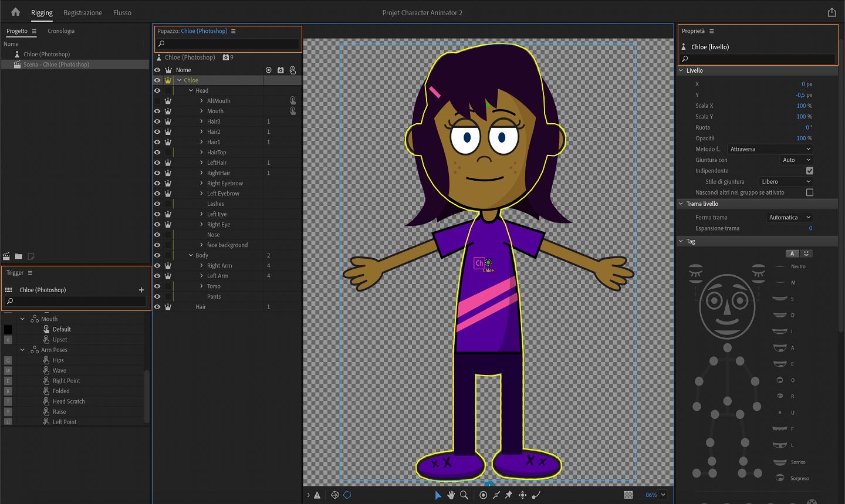Click the Sorriso mouth tag icon
This screenshot has height=504, width=845.
coord(780,462)
